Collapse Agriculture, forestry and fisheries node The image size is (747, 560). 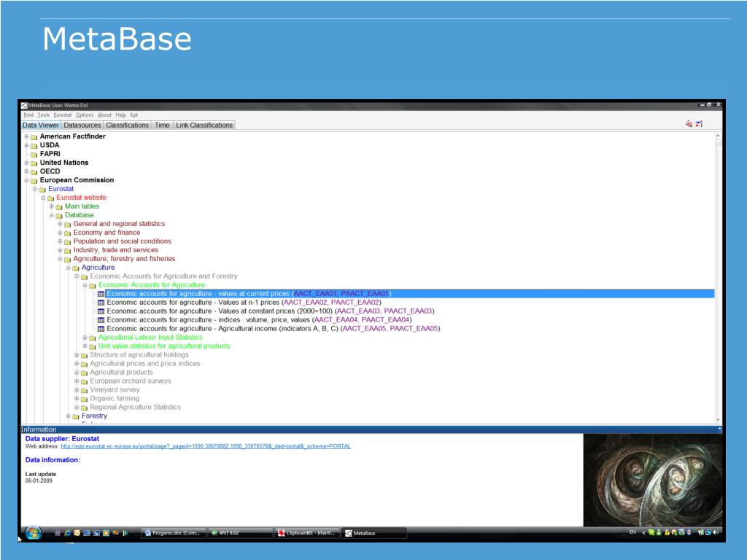pyautogui.click(x=60, y=259)
